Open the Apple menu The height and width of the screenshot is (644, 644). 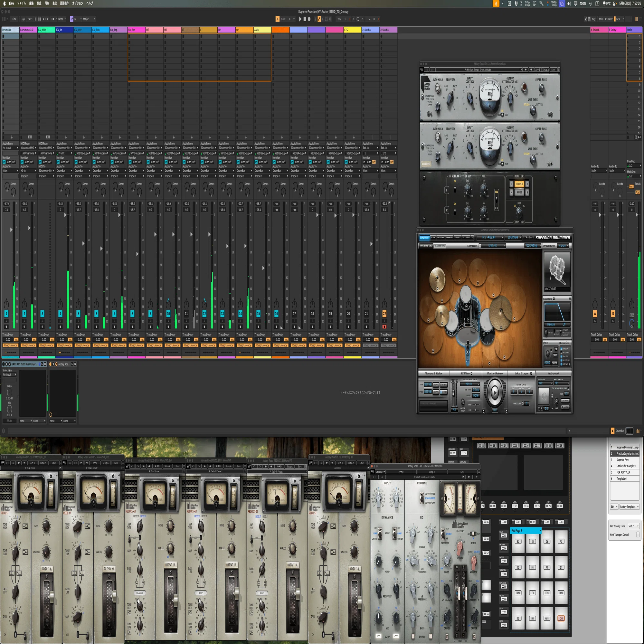pyautogui.click(x=4, y=3)
